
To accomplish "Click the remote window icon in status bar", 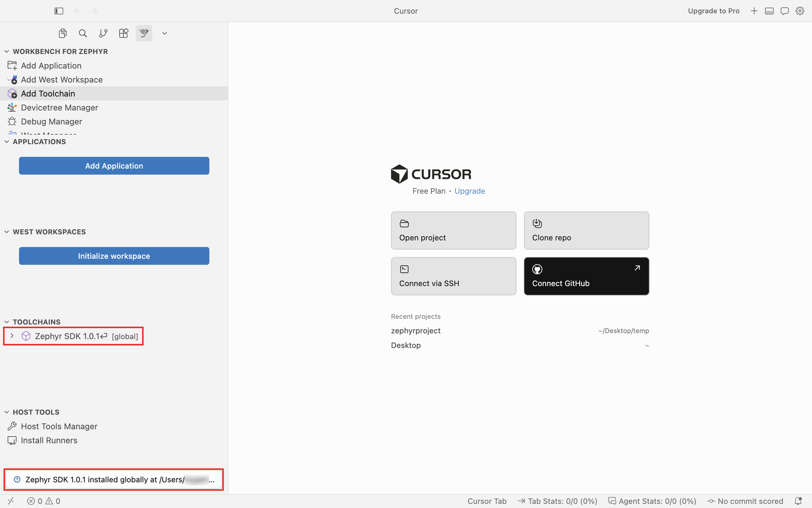I will pos(11,501).
